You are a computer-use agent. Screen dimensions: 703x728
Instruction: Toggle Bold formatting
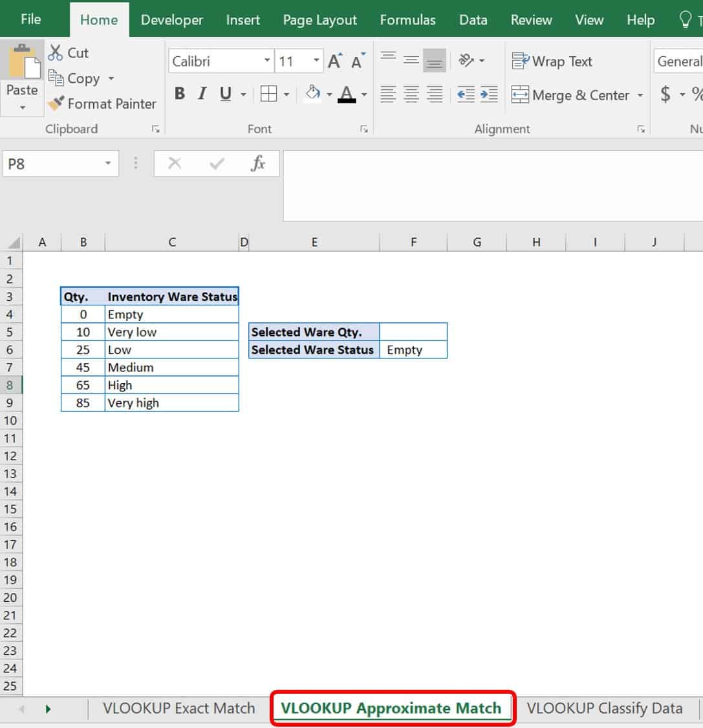pos(180,94)
